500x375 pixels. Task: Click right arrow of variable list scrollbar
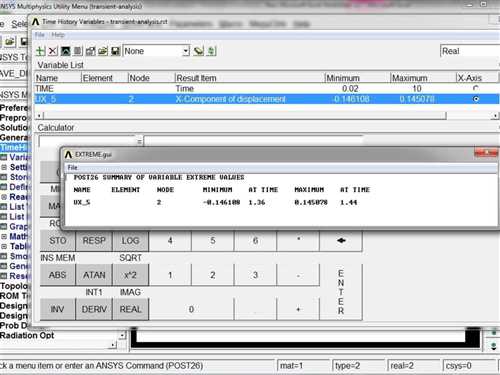tap(495, 115)
